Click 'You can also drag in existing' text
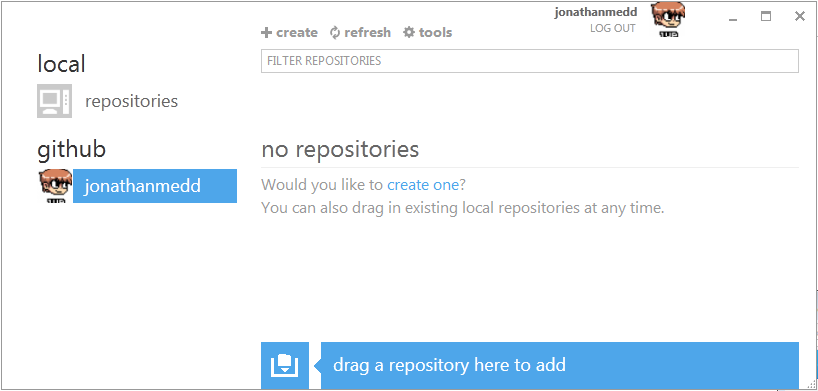This screenshot has height=391, width=818. point(462,208)
